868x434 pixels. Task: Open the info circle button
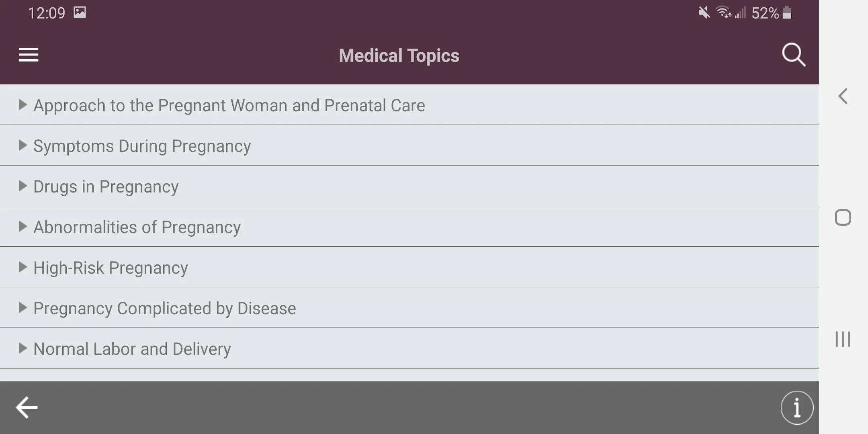[x=797, y=407]
